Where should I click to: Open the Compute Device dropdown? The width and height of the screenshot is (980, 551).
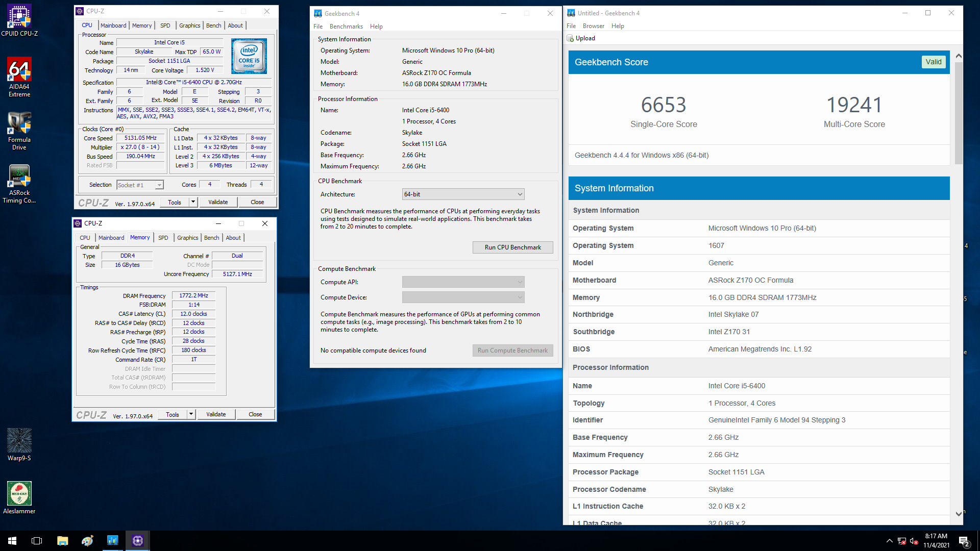click(x=463, y=297)
